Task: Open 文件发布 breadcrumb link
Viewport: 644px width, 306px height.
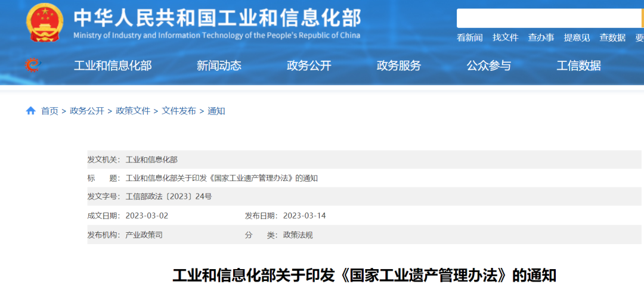Action: [179, 111]
